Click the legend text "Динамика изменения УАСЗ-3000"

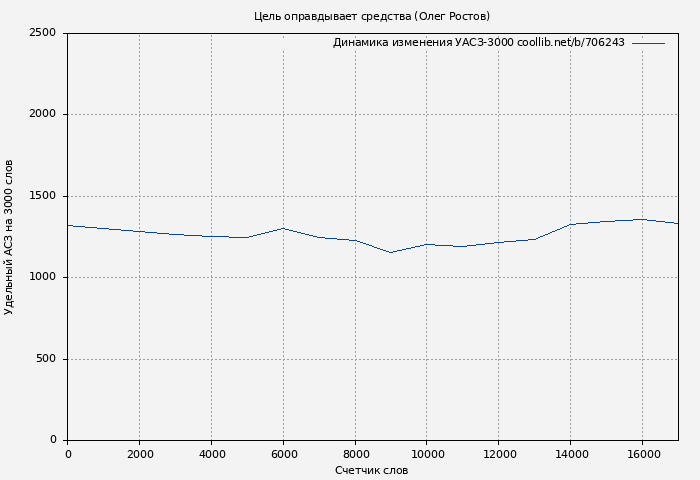pos(478,43)
